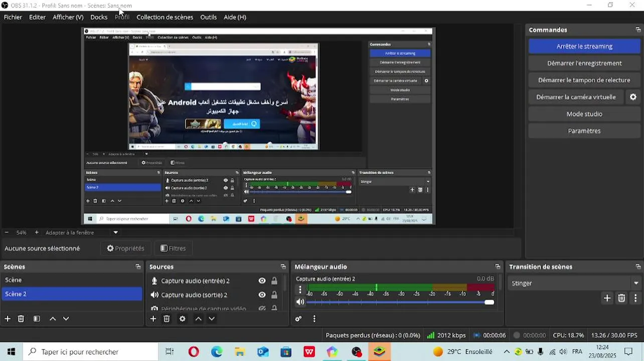This screenshot has height=361, width=644.
Task: Move selected source down
Action: pos(212,318)
